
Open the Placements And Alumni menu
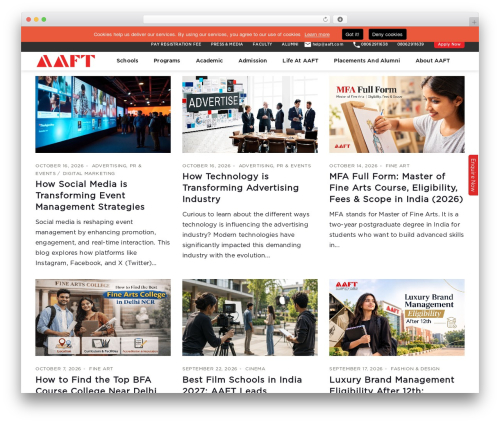point(367,61)
